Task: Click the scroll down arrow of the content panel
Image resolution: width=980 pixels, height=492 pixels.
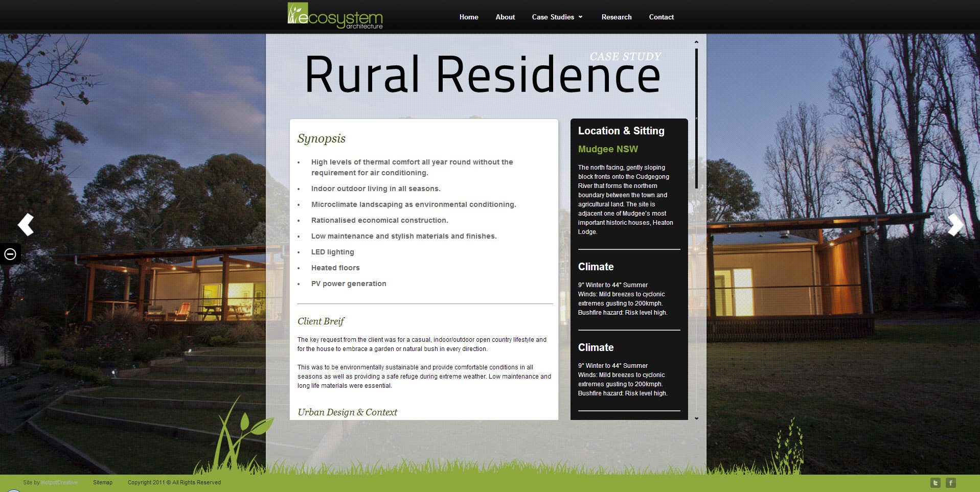Action: pyautogui.click(x=696, y=418)
